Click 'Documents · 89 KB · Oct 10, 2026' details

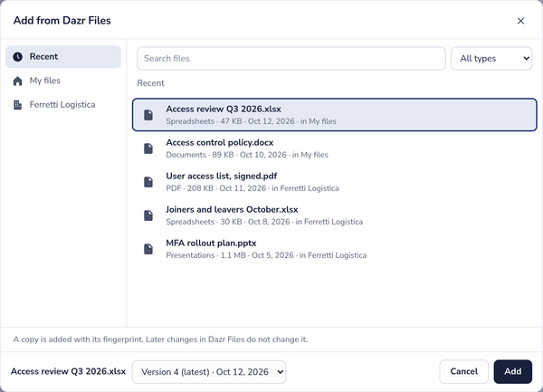pyautogui.click(x=226, y=155)
